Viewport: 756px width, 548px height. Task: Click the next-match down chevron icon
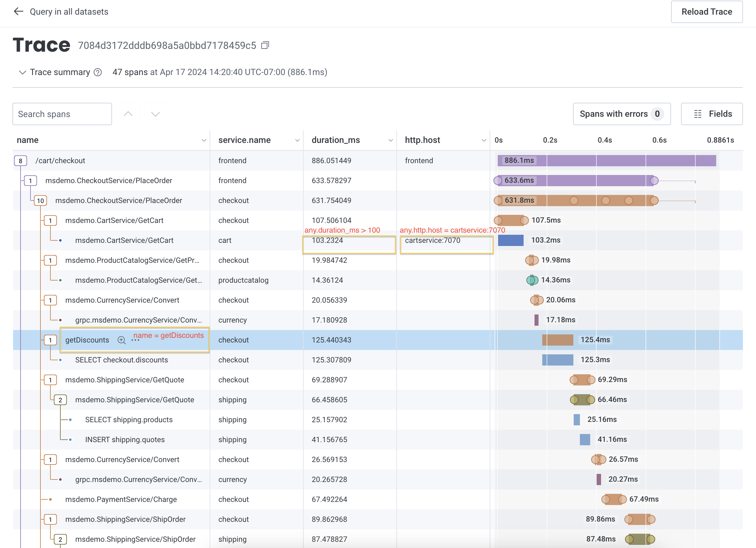click(x=155, y=114)
